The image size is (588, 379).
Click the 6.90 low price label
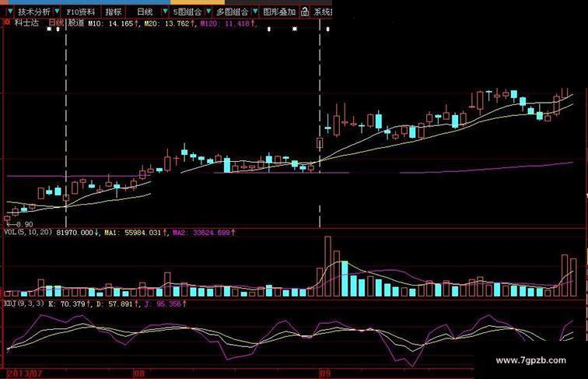[24, 224]
